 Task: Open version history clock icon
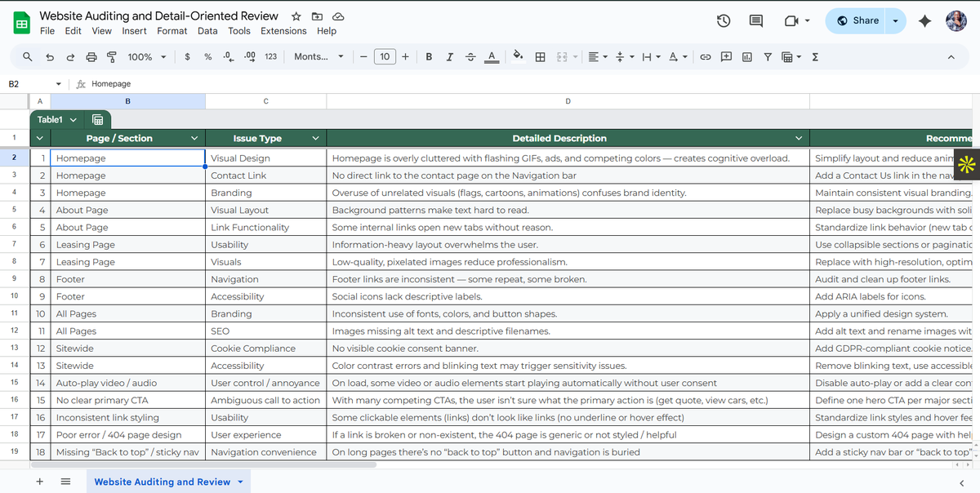pos(724,21)
